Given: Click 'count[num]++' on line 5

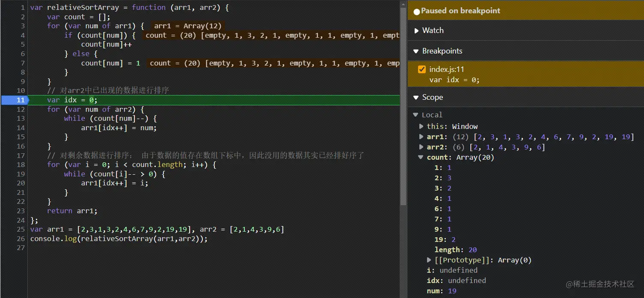Looking at the screenshot, I should [106, 45].
